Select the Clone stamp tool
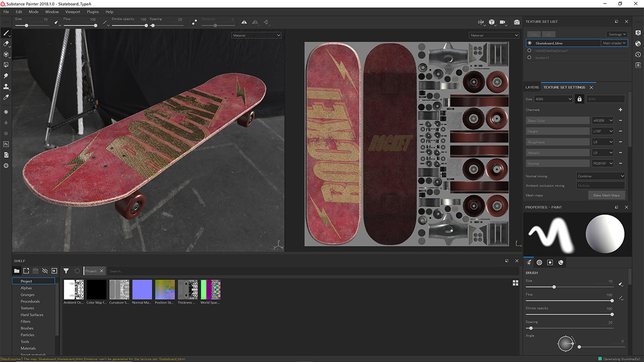This screenshot has height=362, width=644. point(6,86)
